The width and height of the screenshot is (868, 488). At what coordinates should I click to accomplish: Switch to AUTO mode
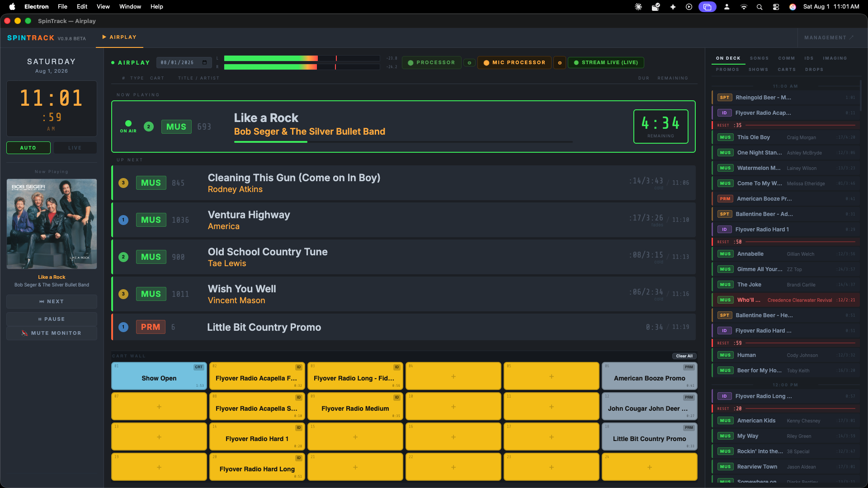click(28, 148)
